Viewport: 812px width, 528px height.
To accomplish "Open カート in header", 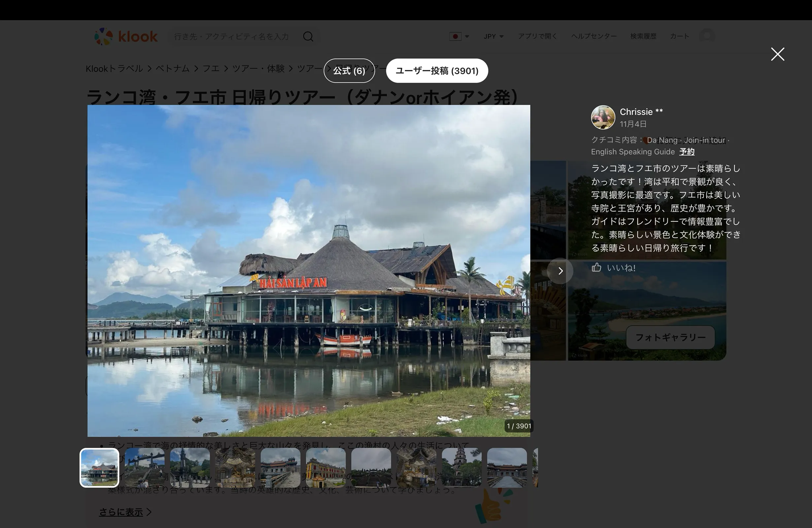I will coord(679,36).
